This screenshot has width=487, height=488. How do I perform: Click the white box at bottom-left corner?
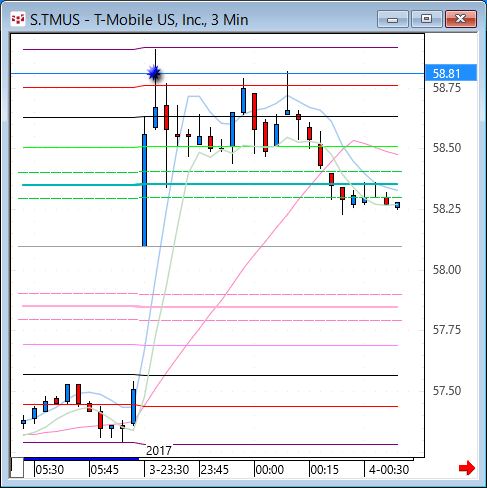tap(17, 468)
